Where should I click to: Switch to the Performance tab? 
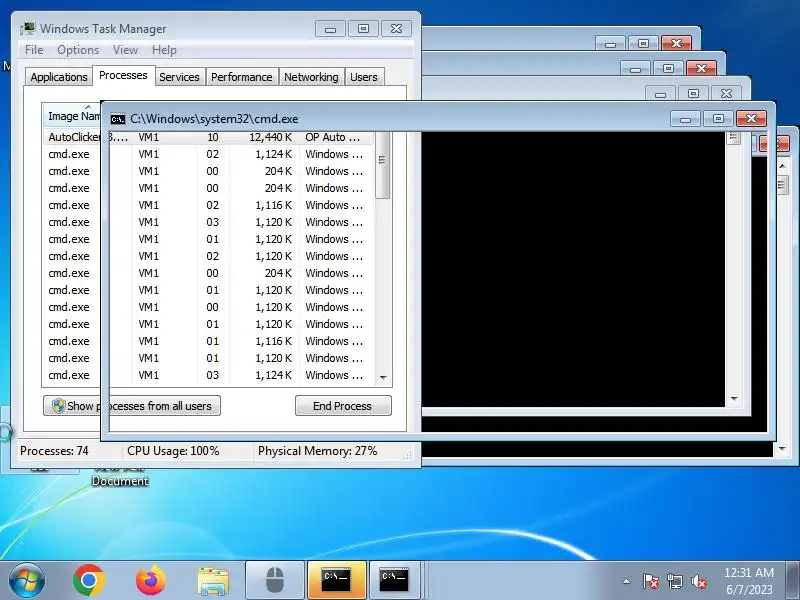(x=242, y=77)
